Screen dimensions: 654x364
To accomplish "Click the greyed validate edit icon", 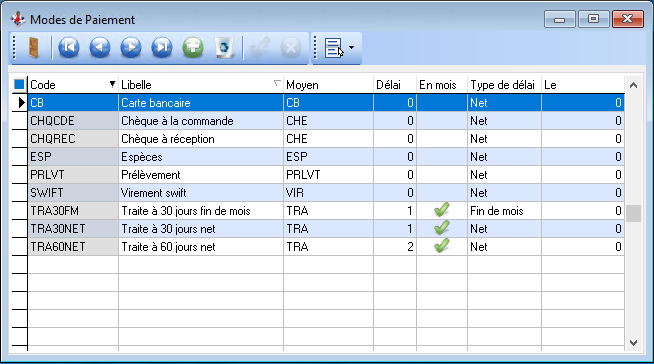I will 260,47.
